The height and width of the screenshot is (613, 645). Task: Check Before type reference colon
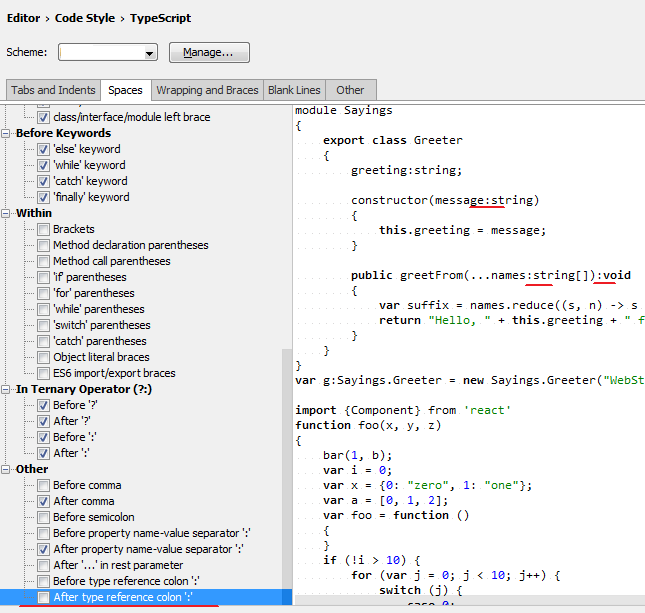coord(43,581)
